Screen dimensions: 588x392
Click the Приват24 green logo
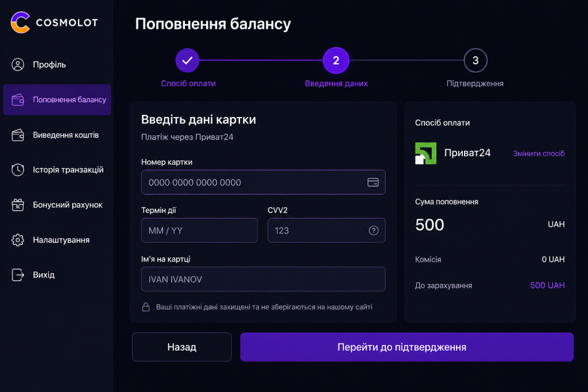click(x=425, y=153)
